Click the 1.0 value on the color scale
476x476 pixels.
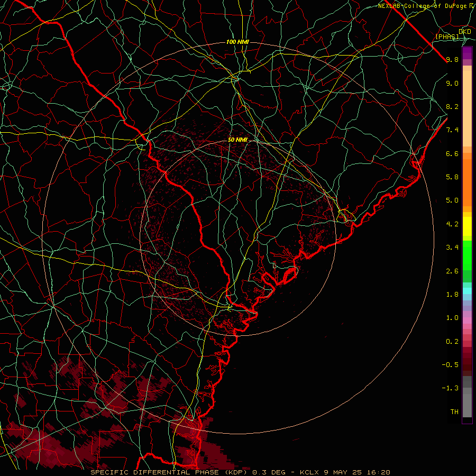click(x=452, y=318)
